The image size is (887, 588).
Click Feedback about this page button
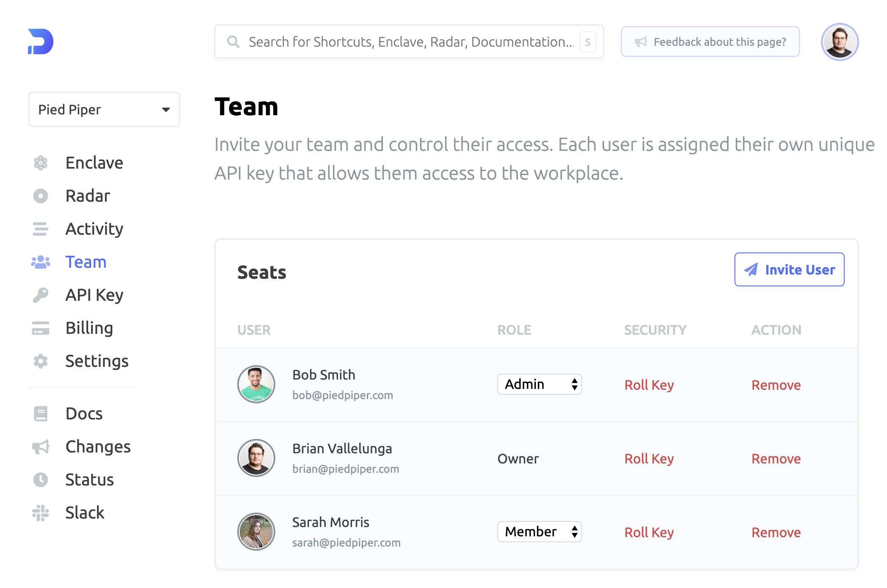[x=710, y=42]
